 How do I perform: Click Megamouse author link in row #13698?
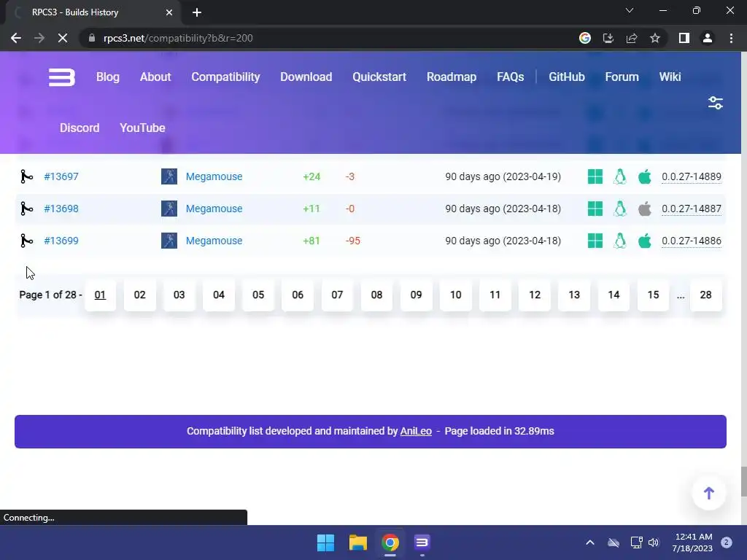(214, 209)
